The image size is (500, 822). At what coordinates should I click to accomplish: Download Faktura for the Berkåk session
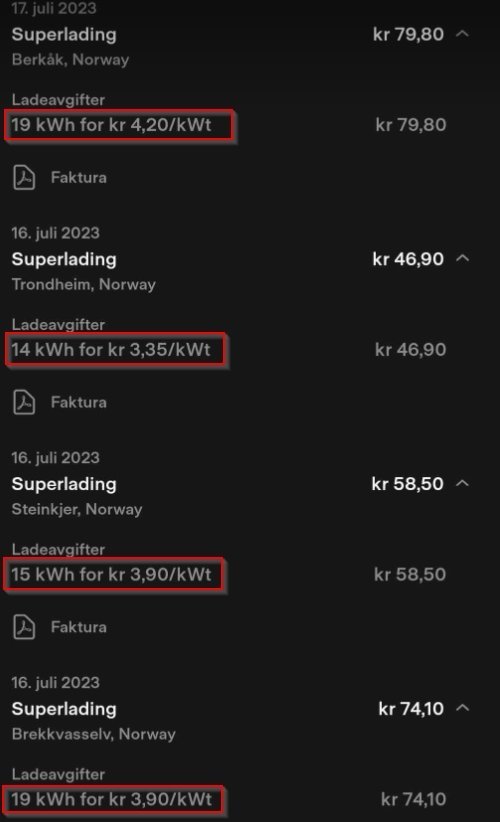79,178
